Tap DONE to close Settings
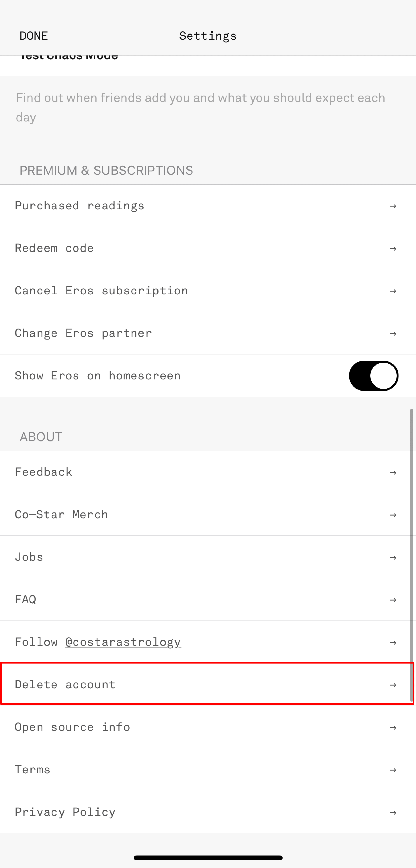This screenshot has width=416, height=868. coord(34,36)
